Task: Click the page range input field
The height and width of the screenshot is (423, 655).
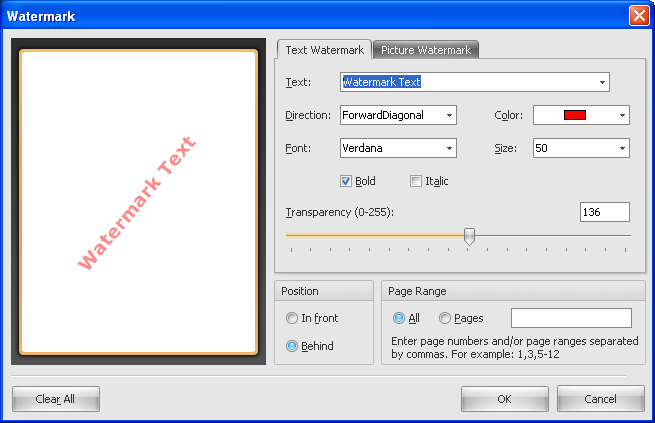Action: (x=571, y=318)
